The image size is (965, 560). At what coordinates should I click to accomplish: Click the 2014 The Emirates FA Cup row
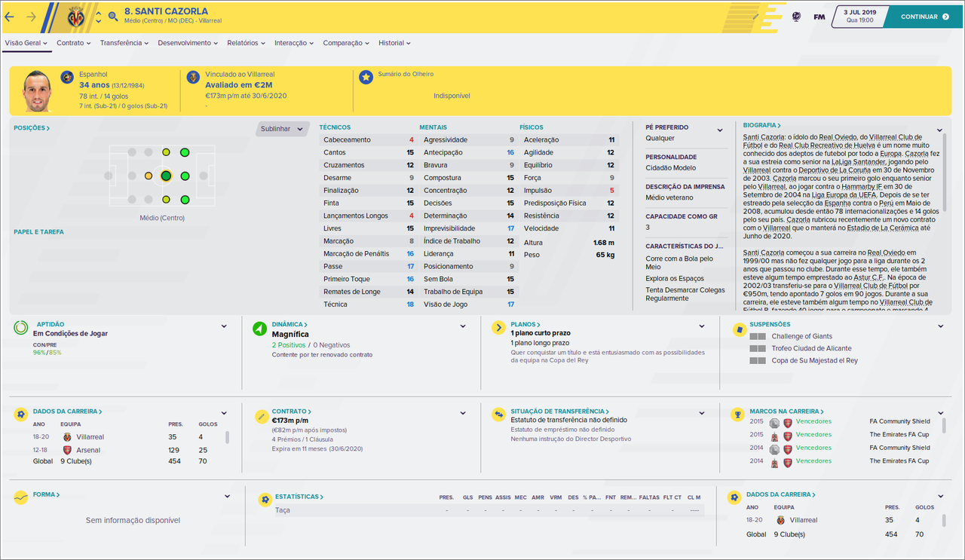click(840, 461)
